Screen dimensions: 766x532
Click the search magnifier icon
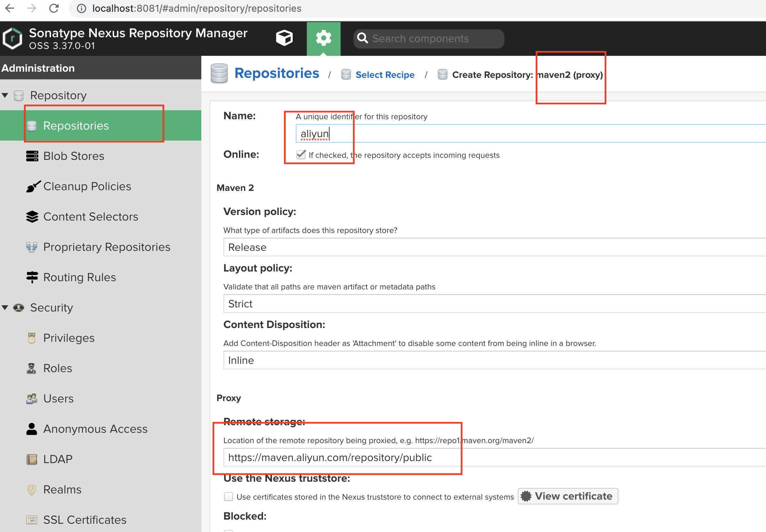click(362, 38)
